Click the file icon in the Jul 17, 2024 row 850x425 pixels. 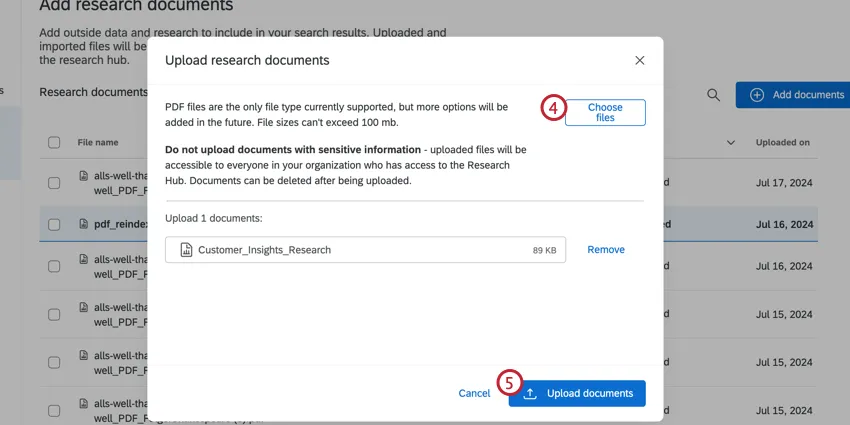tap(84, 177)
